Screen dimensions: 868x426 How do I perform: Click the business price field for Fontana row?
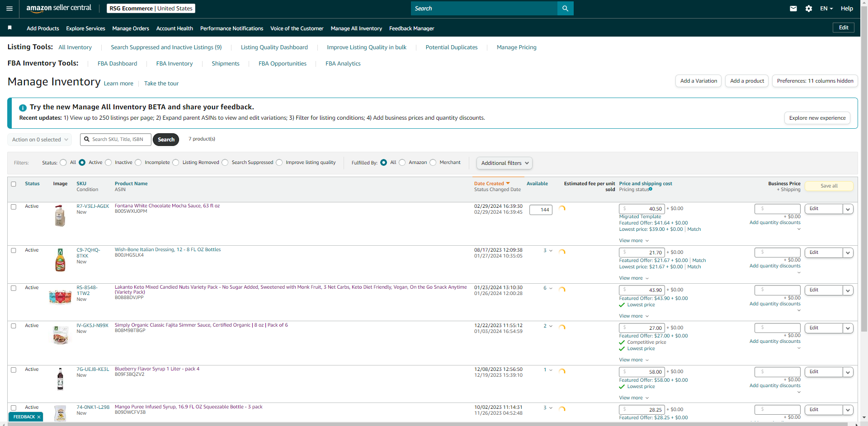coord(778,209)
